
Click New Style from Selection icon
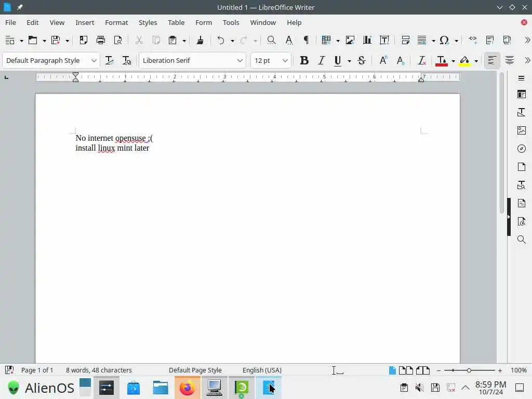pyautogui.click(x=127, y=61)
